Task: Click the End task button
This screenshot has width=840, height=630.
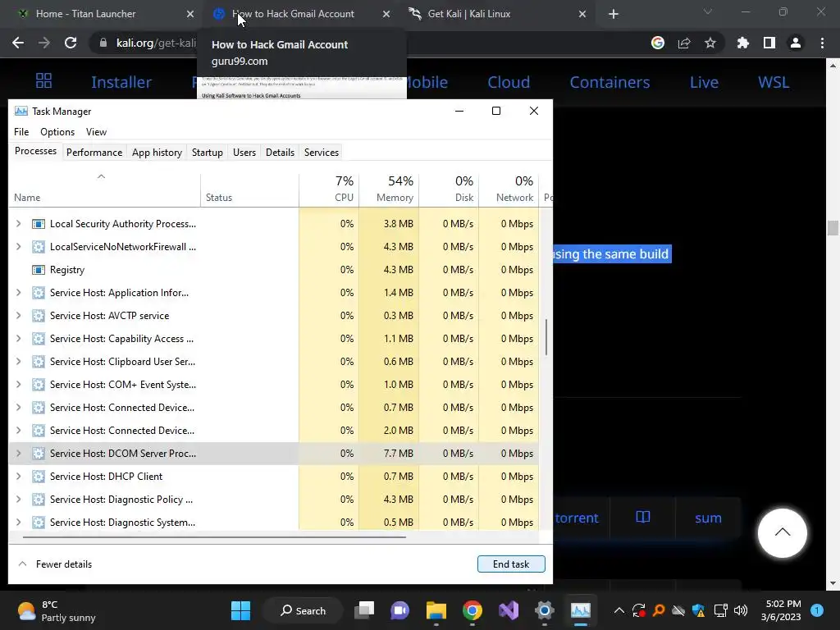Action: pos(511,564)
